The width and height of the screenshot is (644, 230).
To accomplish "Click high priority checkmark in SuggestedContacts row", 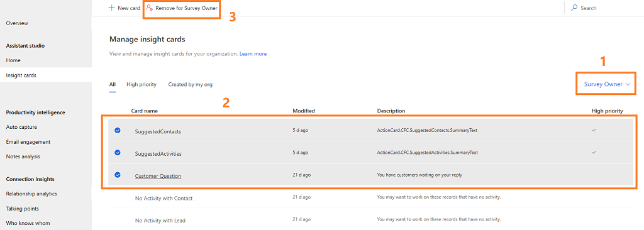I will click(x=594, y=130).
